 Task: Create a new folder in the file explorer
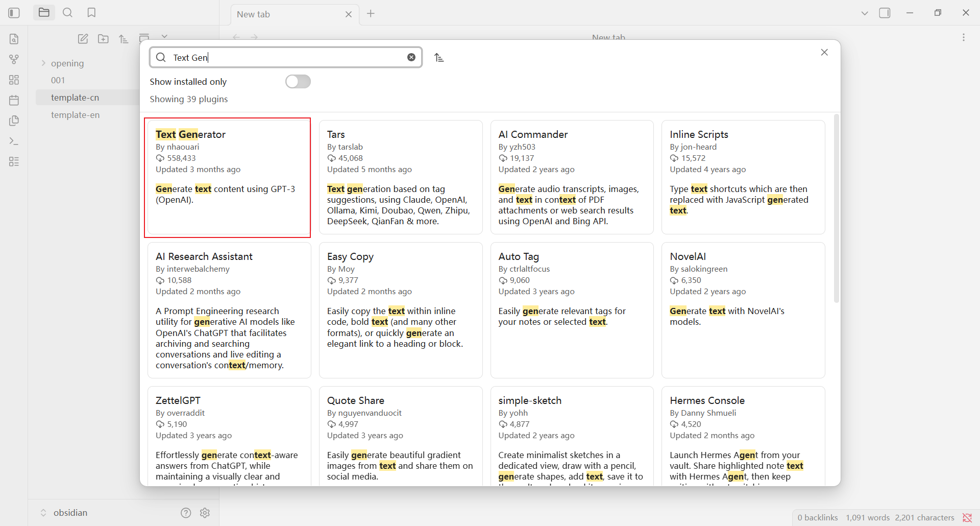point(104,39)
